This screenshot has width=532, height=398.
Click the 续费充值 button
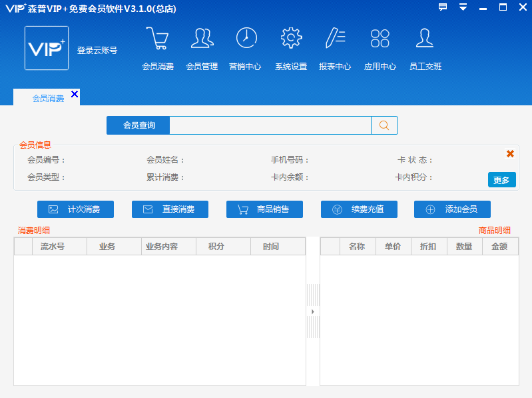click(359, 209)
